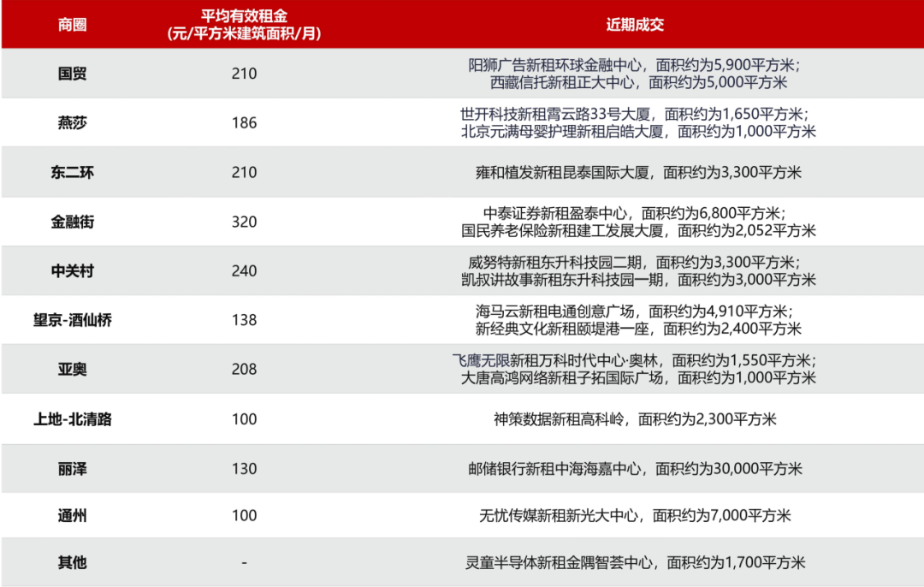The height and width of the screenshot is (587, 924).
Task: Click rent value 320 in 金融街 row
Action: click(244, 222)
